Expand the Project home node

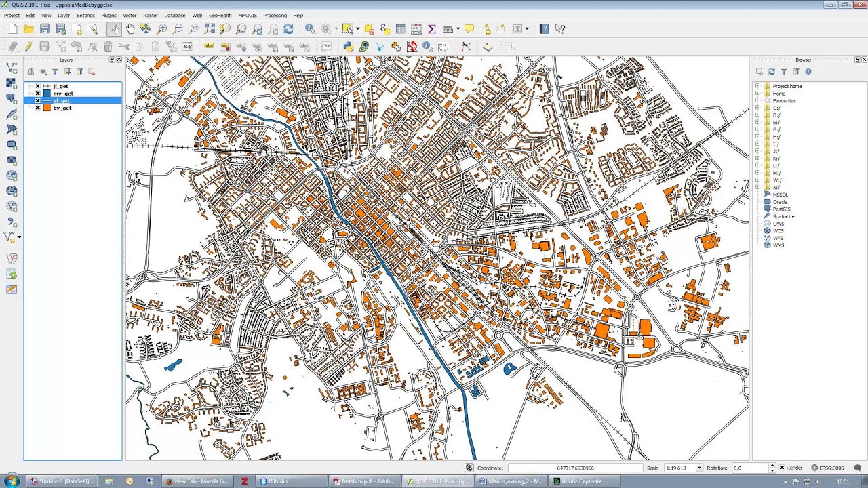757,86
